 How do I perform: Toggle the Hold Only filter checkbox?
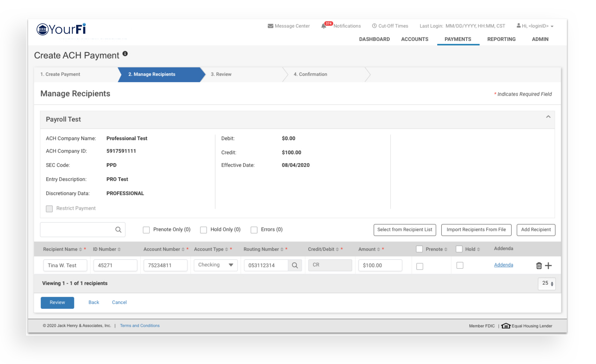click(x=204, y=230)
